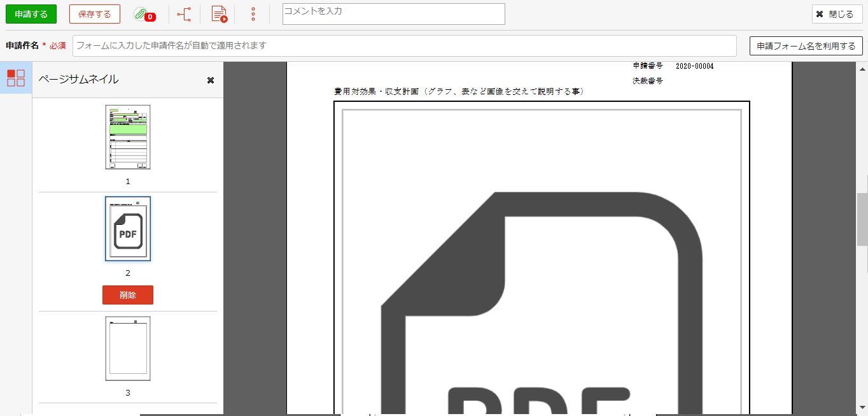The image size is (868, 416).
Task: Select the page 2 PDF thumbnail
Action: pyautogui.click(x=128, y=229)
